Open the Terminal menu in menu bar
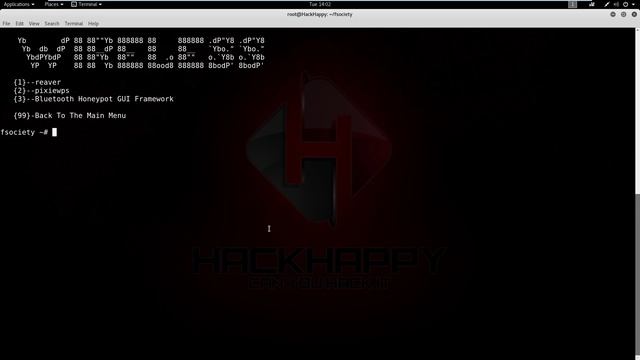Image resolution: width=640 pixels, height=360 pixels. pos(73,24)
